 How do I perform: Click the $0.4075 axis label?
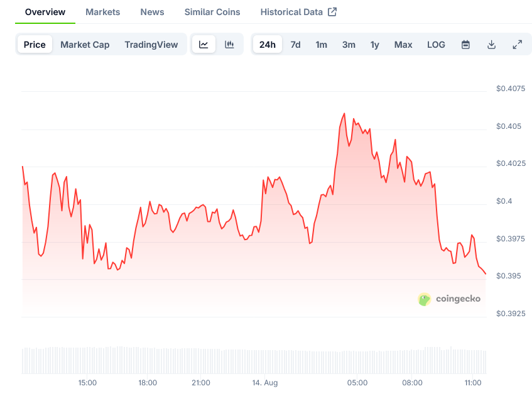[x=511, y=89]
